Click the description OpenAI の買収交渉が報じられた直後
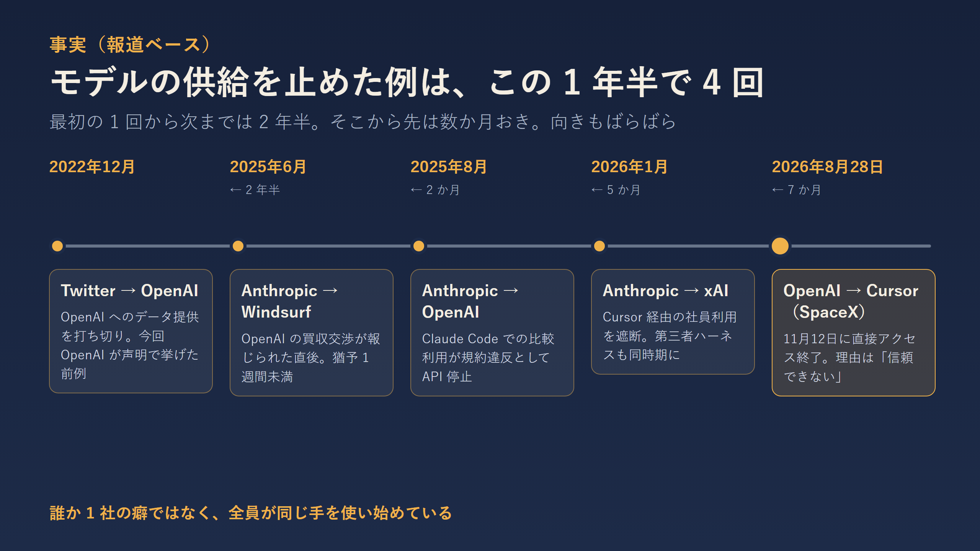Image resolution: width=980 pixels, height=551 pixels. click(310, 357)
